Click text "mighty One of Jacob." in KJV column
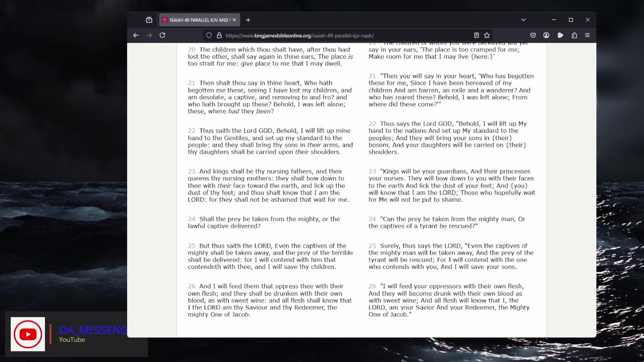This screenshot has height=362, width=644. pyautogui.click(x=219, y=315)
